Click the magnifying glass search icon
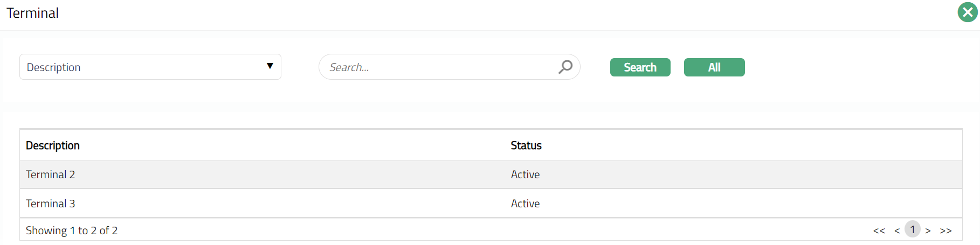 click(565, 67)
